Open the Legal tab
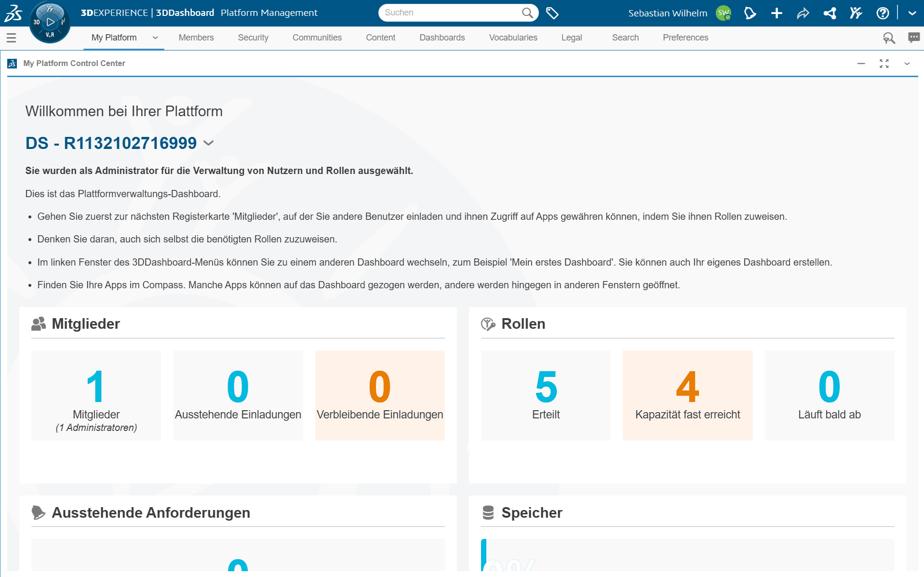Viewport: 924px width, 577px height. (572, 38)
